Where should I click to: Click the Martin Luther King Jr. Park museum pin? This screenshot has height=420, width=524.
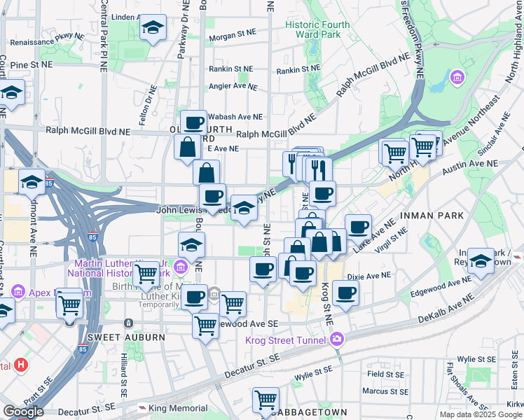[181, 267]
